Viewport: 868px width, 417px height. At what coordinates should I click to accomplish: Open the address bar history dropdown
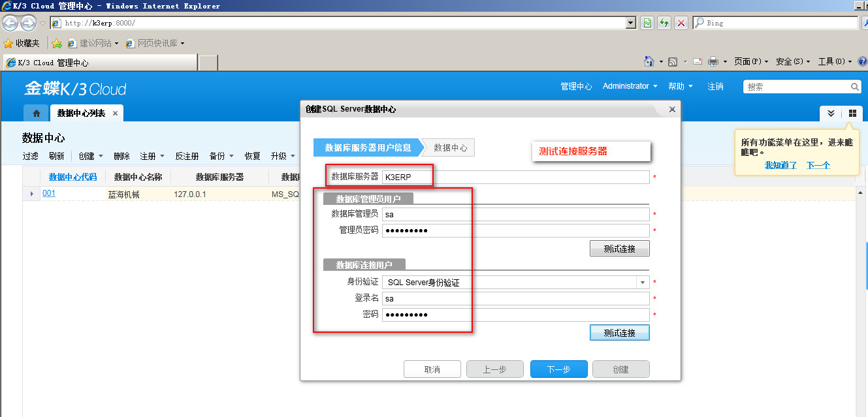coord(630,23)
